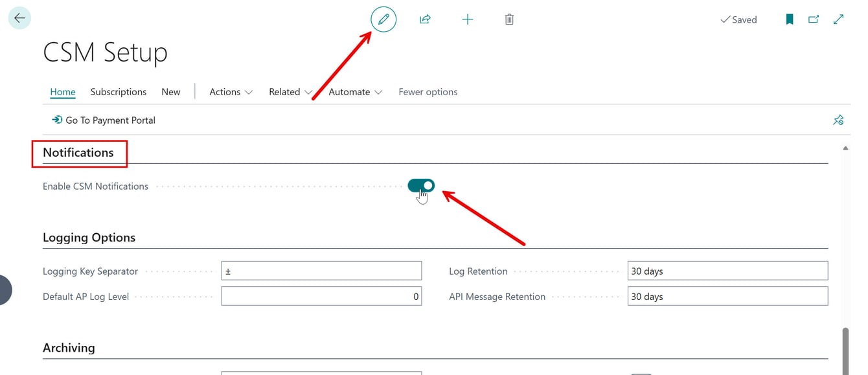
Task: Open page in new window icon
Action: (814, 19)
